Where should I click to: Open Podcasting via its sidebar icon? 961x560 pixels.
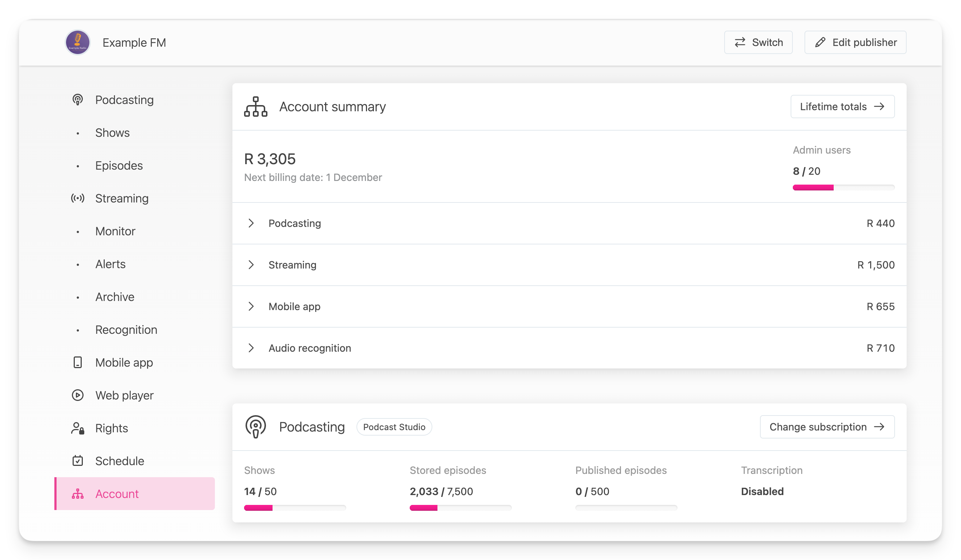coord(77,100)
